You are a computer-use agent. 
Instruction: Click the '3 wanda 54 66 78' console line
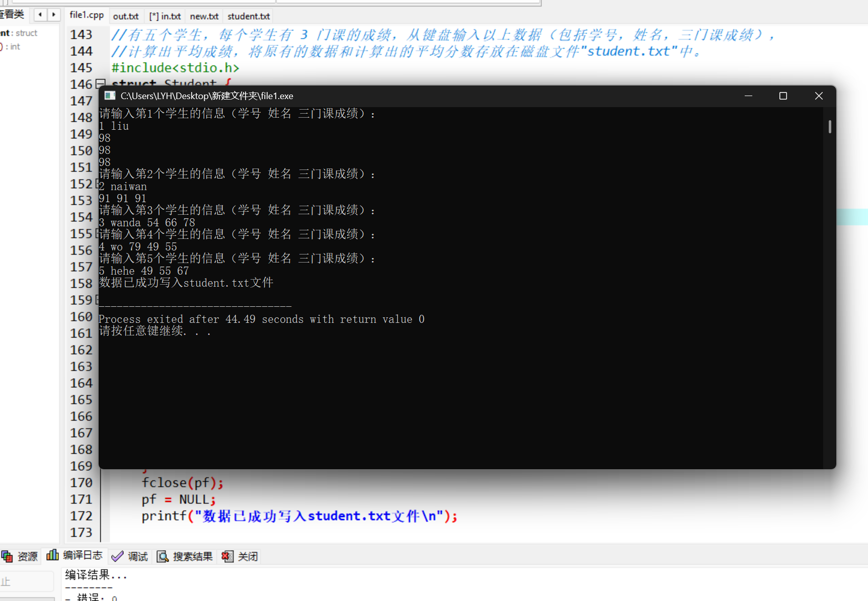click(x=147, y=223)
